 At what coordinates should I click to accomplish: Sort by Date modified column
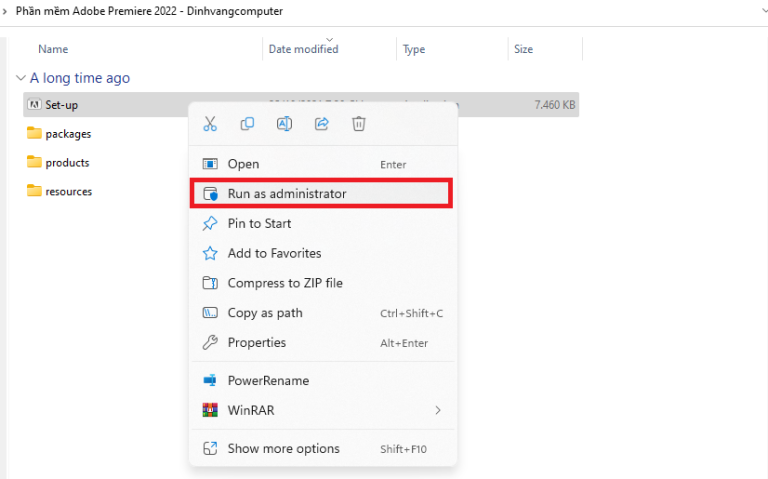pos(303,49)
